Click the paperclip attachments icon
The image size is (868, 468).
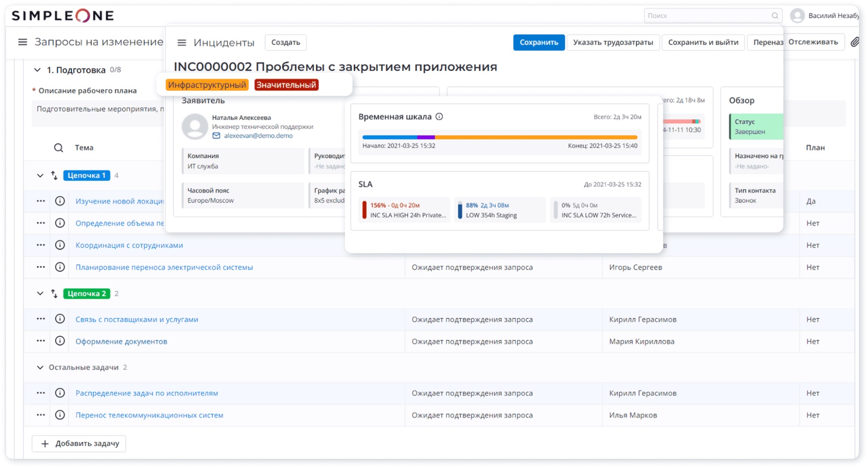point(854,42)
